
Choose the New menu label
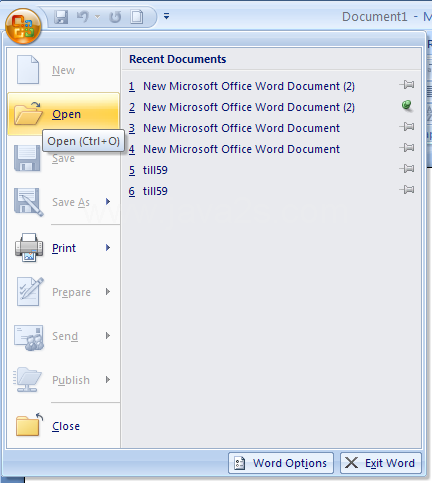63,70
